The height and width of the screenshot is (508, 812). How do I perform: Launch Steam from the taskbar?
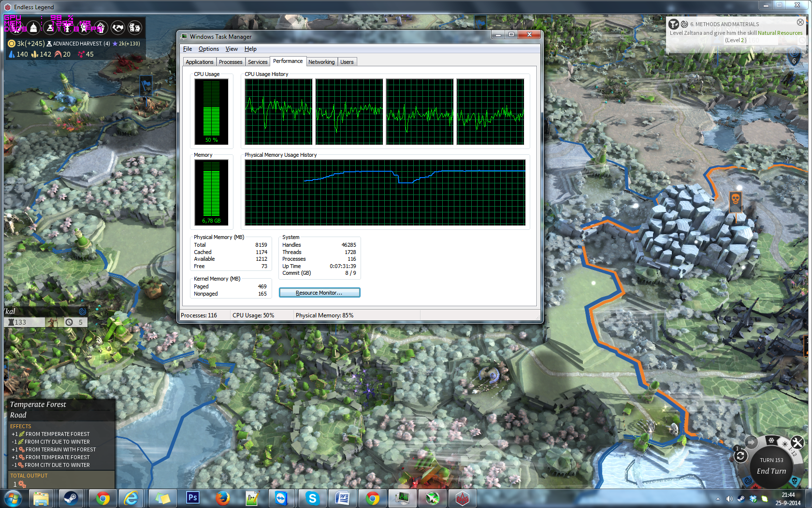coord(71,498)
